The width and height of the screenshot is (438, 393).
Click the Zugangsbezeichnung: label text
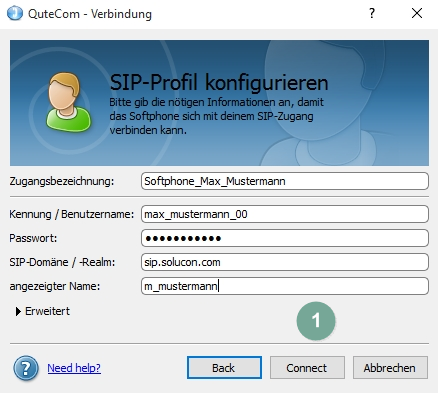62,181
